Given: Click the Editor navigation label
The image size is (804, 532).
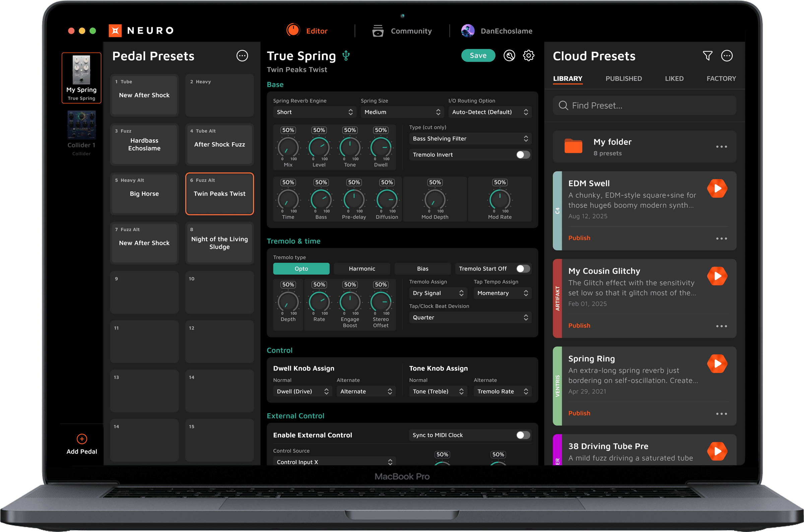Looking at the screenshot, I should [317, 31].
